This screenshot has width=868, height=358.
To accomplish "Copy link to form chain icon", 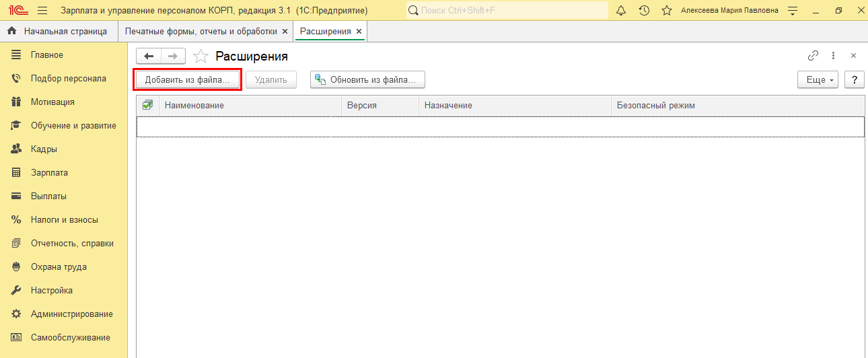I will click(x=813, y=56).
